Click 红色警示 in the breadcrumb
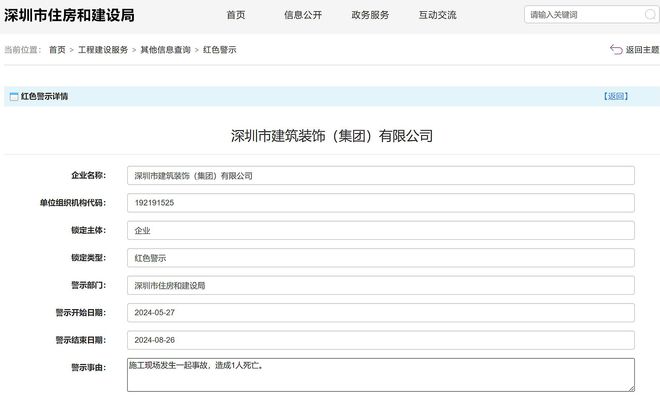Image resolution: width=660 pixels, height=397 pixels. tap(220, 50)
